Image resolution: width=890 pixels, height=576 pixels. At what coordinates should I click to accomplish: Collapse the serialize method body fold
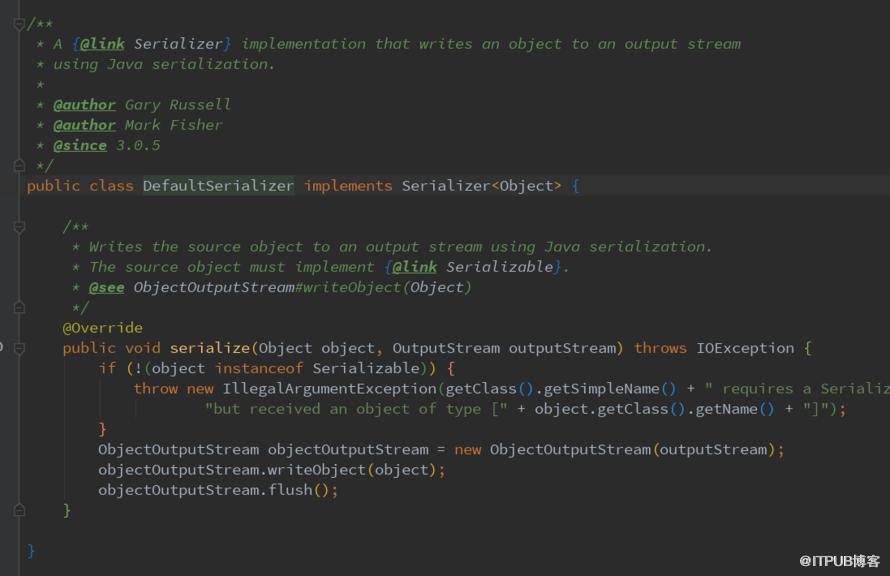(19, 348)
